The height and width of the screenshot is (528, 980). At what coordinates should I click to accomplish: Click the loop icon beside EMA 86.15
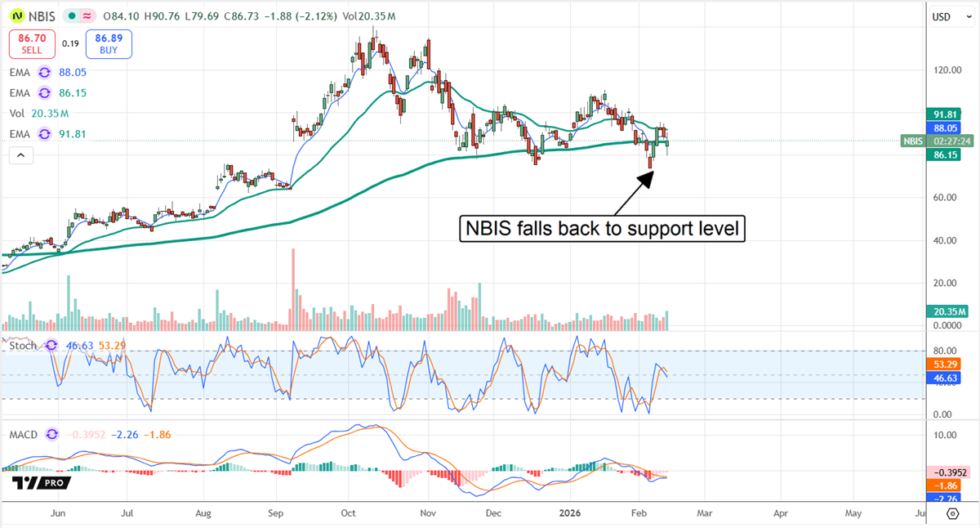click(x=44, y=92)
